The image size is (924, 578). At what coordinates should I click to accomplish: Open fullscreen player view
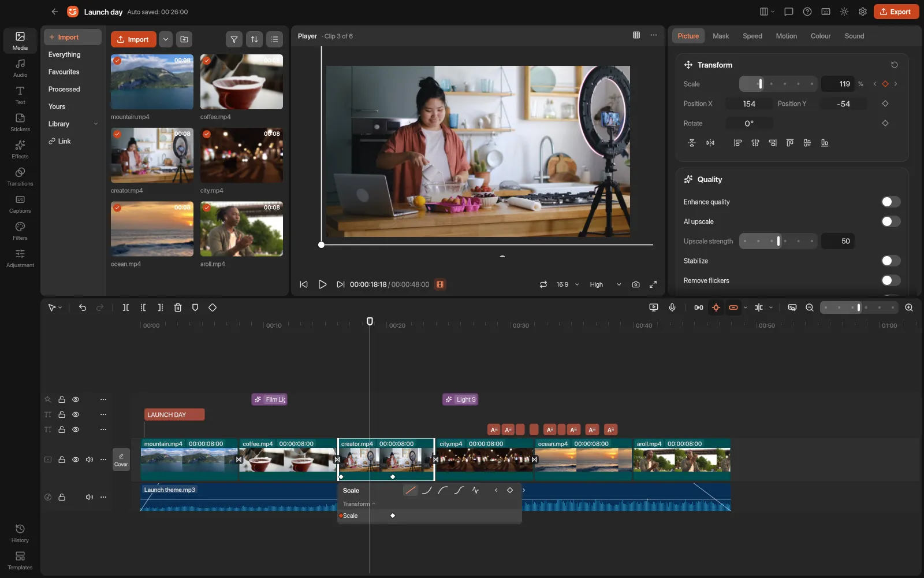(653, 284)
